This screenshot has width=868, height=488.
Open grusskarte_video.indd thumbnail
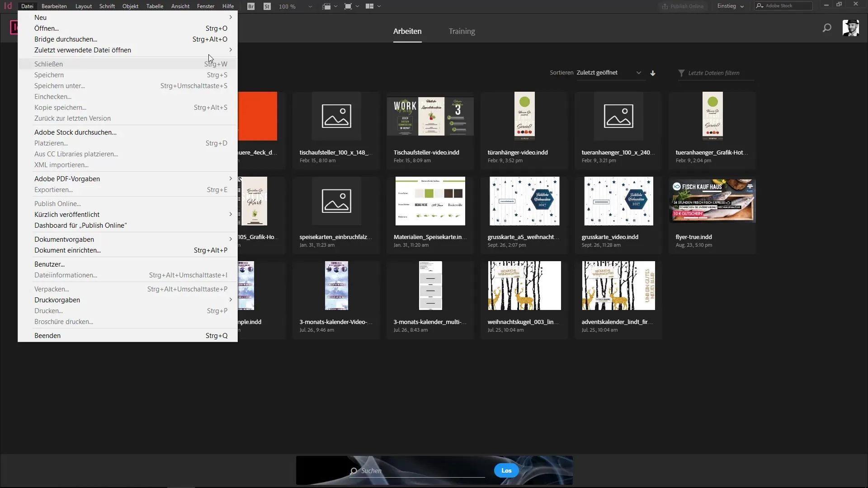(x=618, y=201)
